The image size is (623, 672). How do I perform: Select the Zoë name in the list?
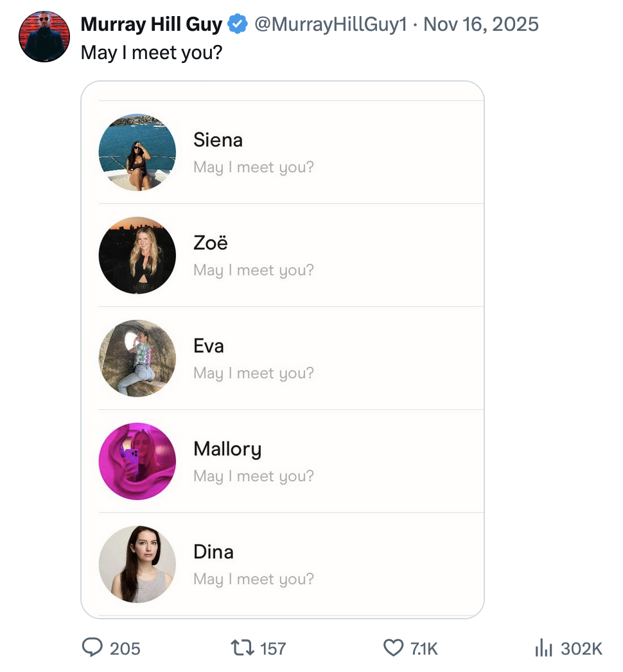click(x=211, y=243)
